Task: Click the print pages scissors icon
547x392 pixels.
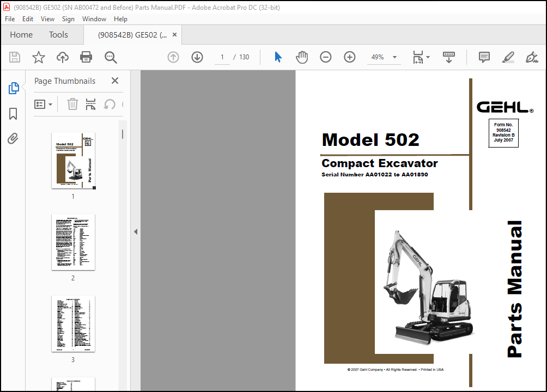Action: 90,105
